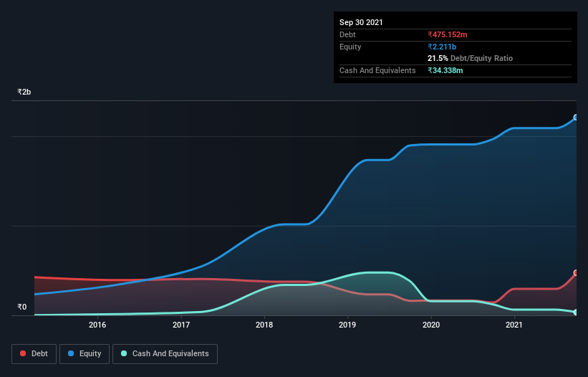Click the Debt label in tooltip
Viewport: 588px width, 377px height.
click(347, 34)
